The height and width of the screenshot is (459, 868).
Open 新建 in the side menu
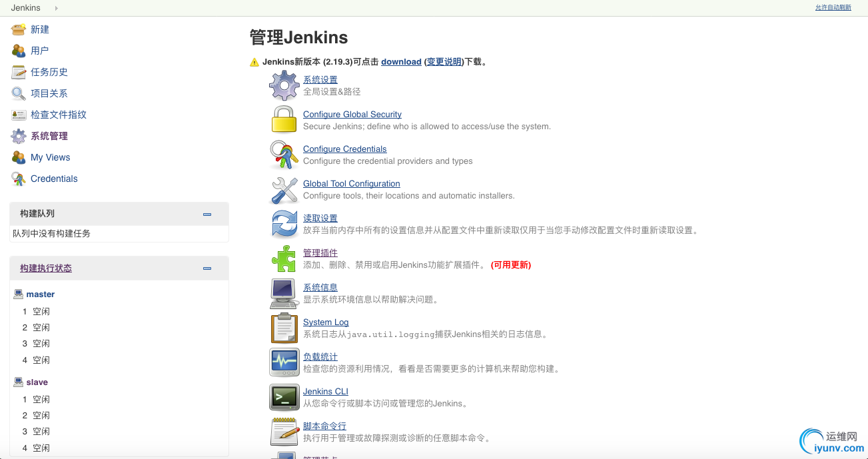[40, 29]
